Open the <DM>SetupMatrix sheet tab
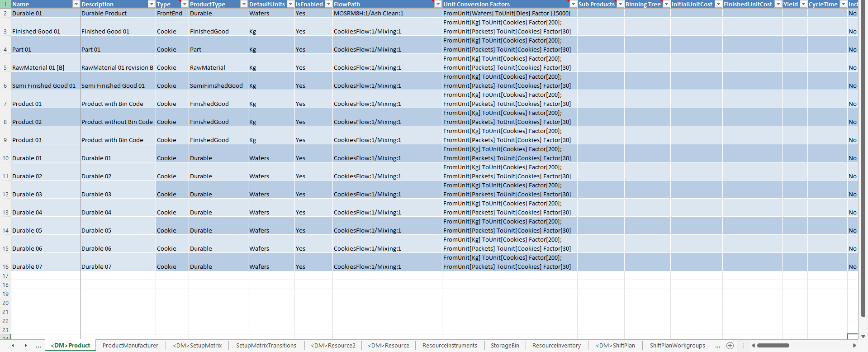 pyautogui.click(x=197, y=346)
